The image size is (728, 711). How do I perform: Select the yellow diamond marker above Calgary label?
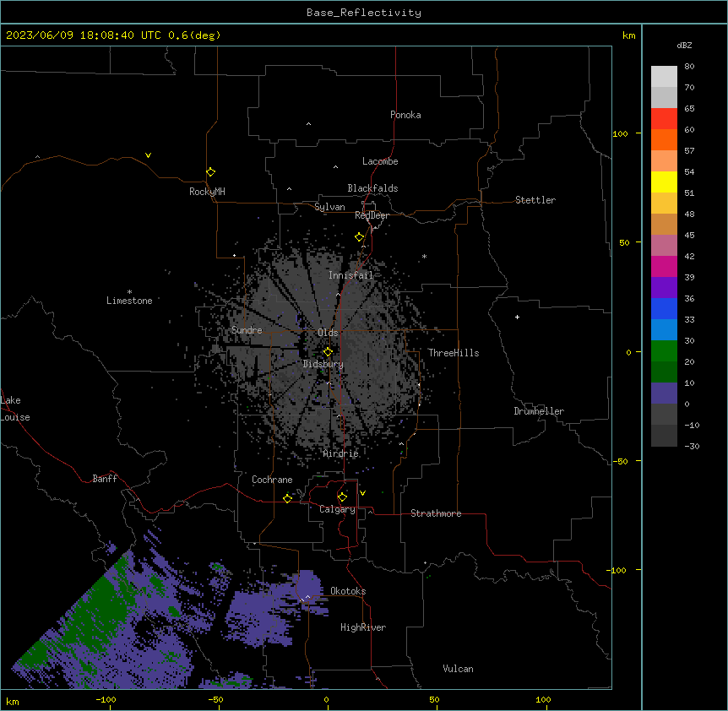tap(342, 497)
